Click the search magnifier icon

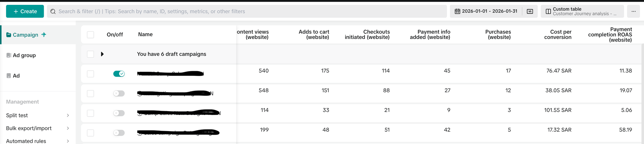click(x=53, y=11)
